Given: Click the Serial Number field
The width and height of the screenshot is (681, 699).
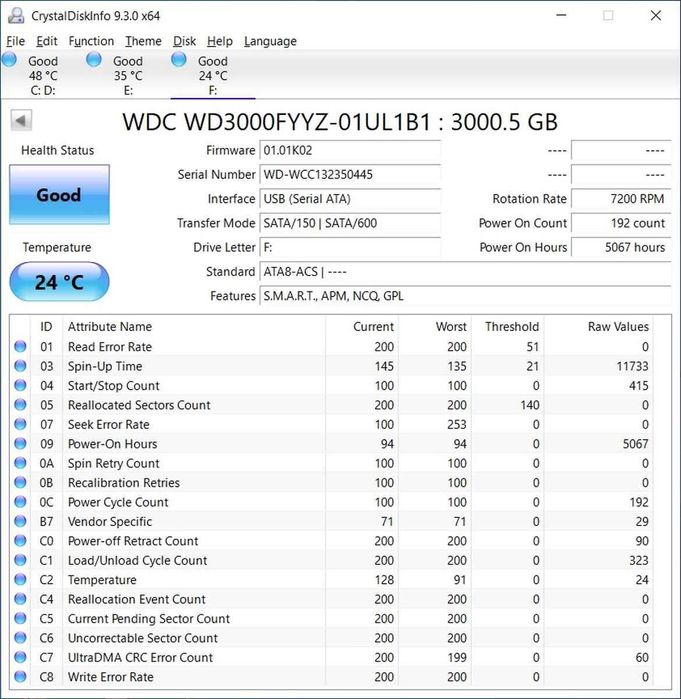Looking at the screenshot, I should (350, 174).
